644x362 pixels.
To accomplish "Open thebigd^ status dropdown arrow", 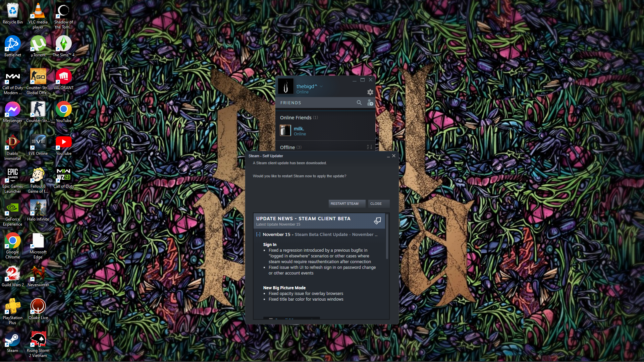I will click(x=321, y=86).
